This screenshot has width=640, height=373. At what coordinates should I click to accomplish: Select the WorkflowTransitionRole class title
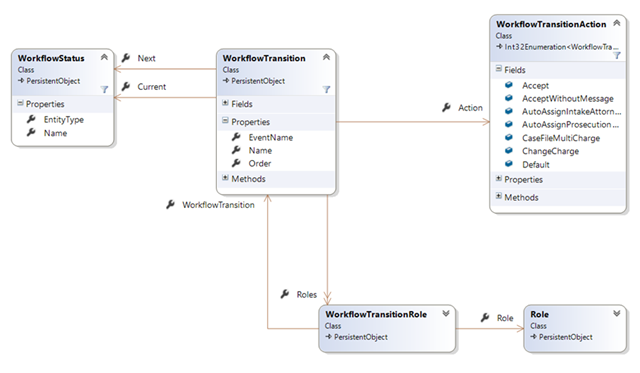(x=376, y=314)
